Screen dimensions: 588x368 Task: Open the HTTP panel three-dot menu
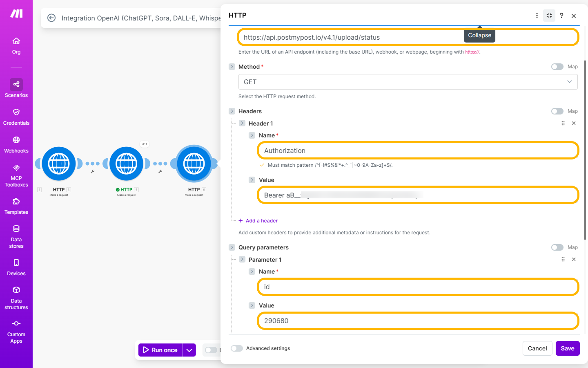[537, 16]
